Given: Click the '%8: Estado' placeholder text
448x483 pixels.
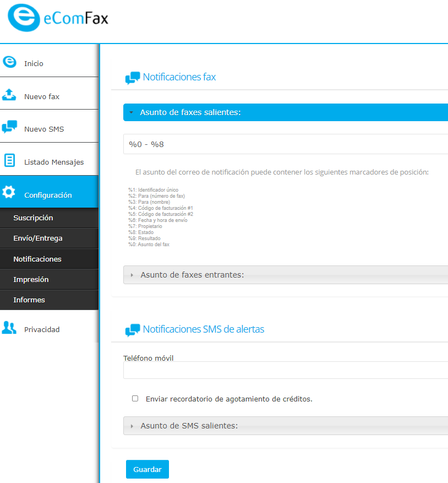Looking at the screenshot, I should pos(141,232).
